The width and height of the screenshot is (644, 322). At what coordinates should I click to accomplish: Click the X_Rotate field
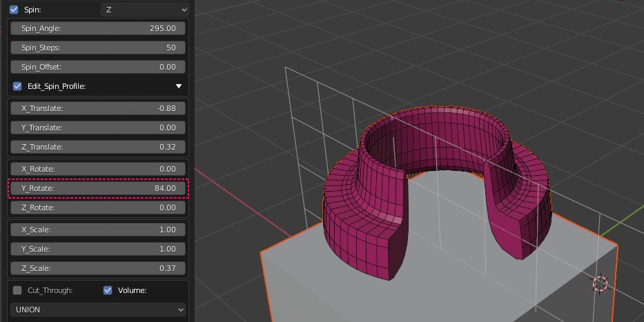point(98,169)
